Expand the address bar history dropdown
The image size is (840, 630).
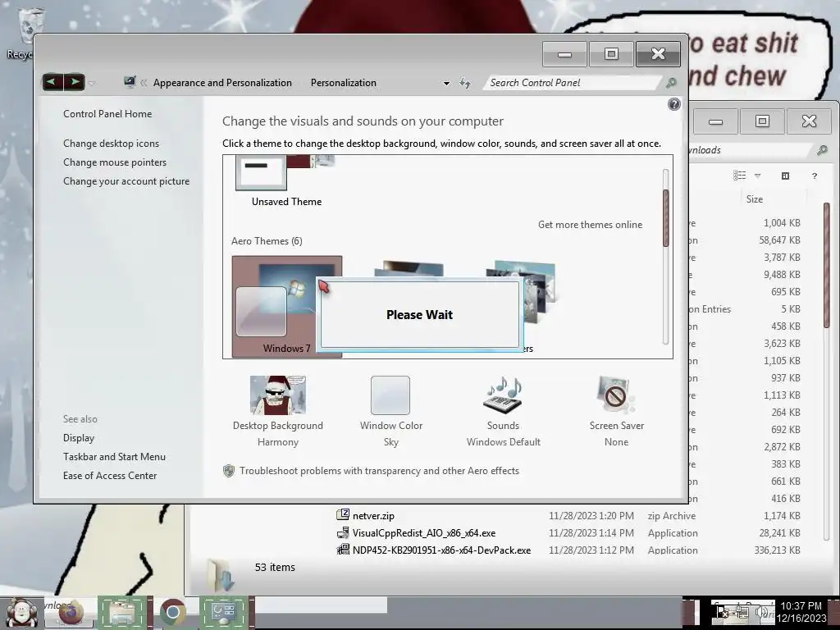(446, 83)
